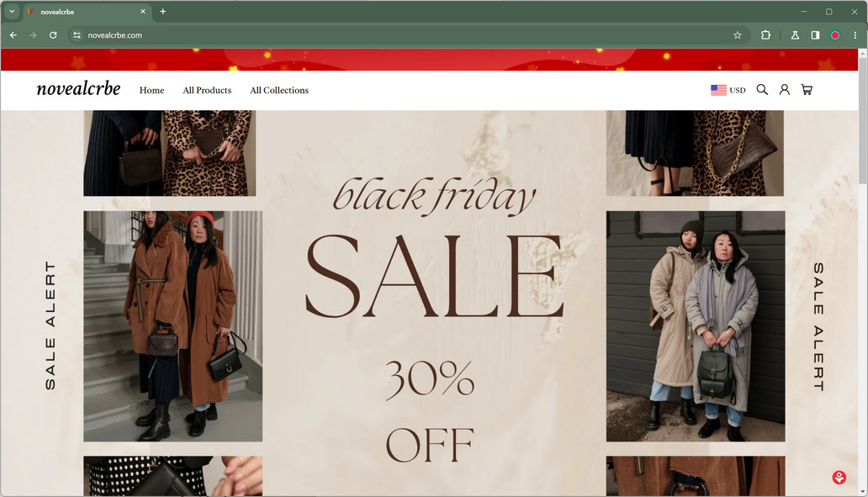Click the novealcrbe logo

pos(78,88)
